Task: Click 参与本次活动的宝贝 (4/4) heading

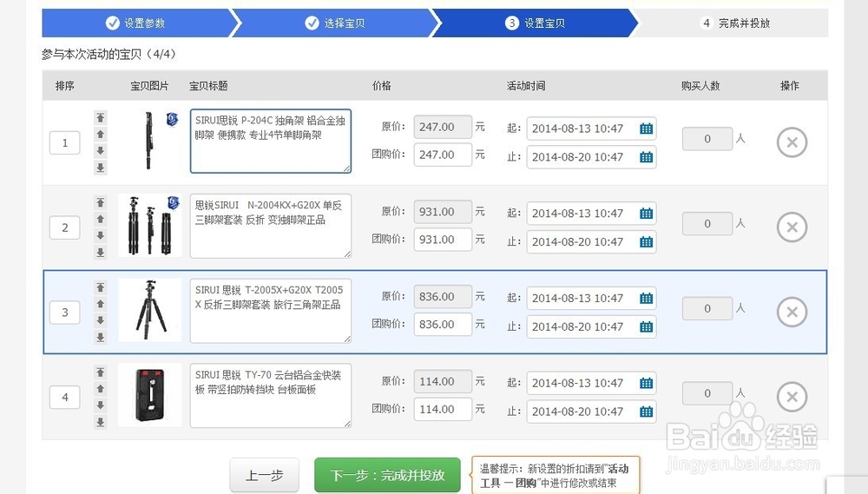Action: point(108,55)
